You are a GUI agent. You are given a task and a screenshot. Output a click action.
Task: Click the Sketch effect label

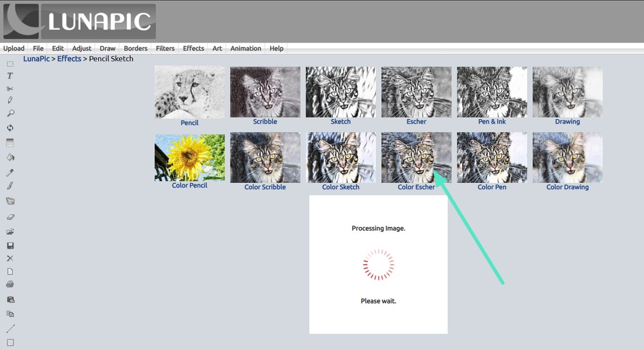(341, 121)
